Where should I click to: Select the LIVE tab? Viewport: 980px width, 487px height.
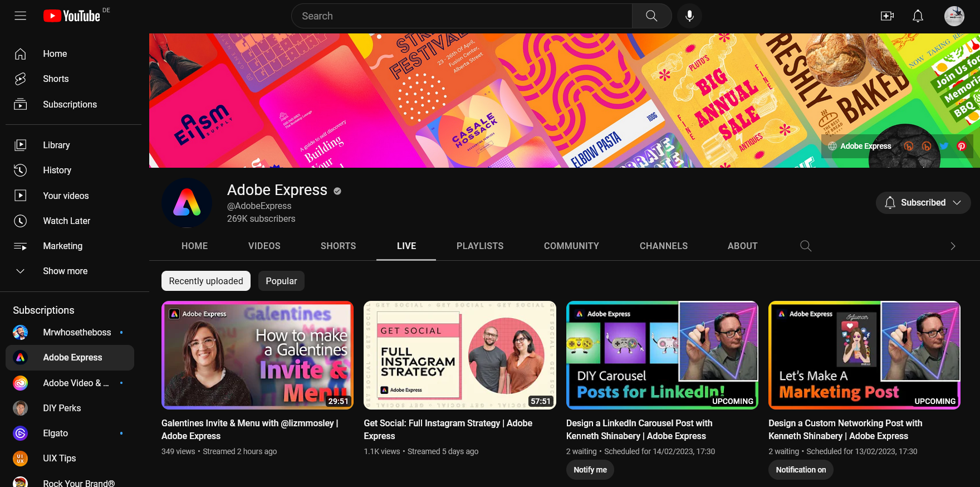click(406, 246)
